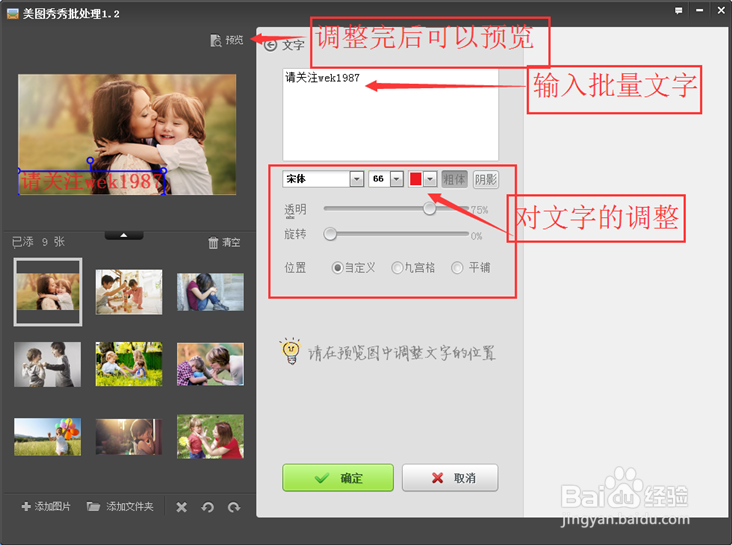
Task: Open the feedback message icon in title bar
Action: (678, 10)
